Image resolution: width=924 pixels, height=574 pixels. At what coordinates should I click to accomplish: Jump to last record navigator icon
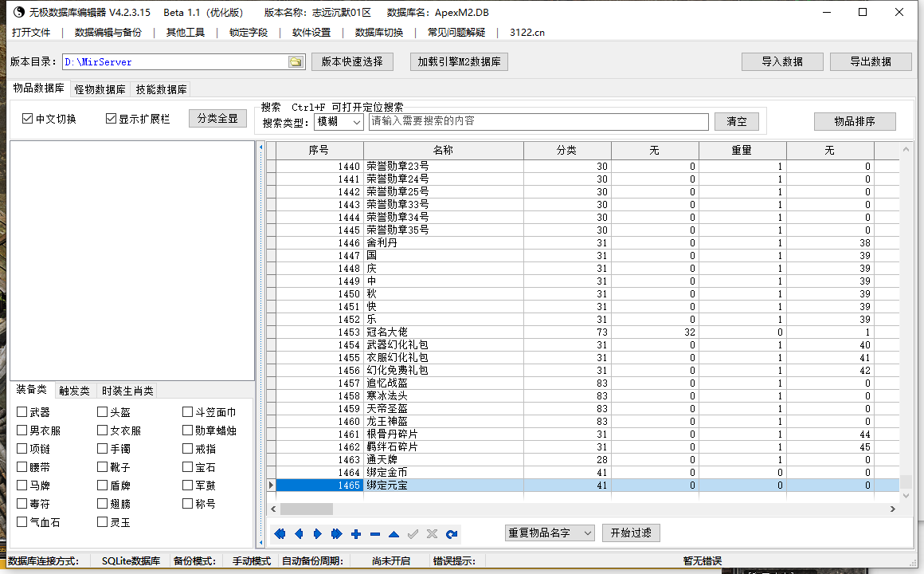point(336,534)
